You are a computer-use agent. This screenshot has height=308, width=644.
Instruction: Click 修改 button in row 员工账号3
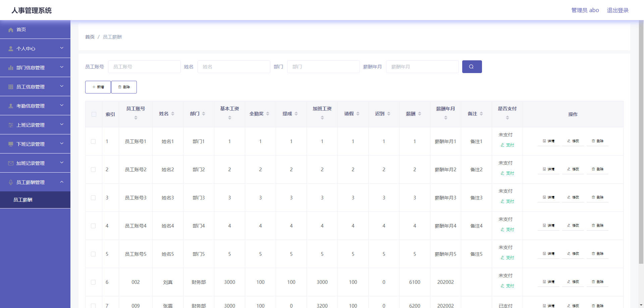[x=573, y=197]
